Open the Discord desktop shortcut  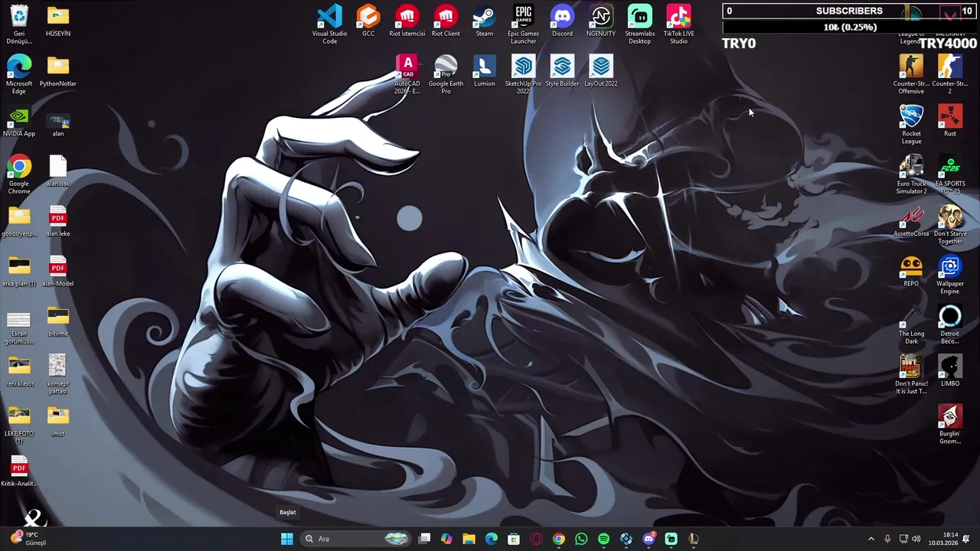(x=562, y=21)
